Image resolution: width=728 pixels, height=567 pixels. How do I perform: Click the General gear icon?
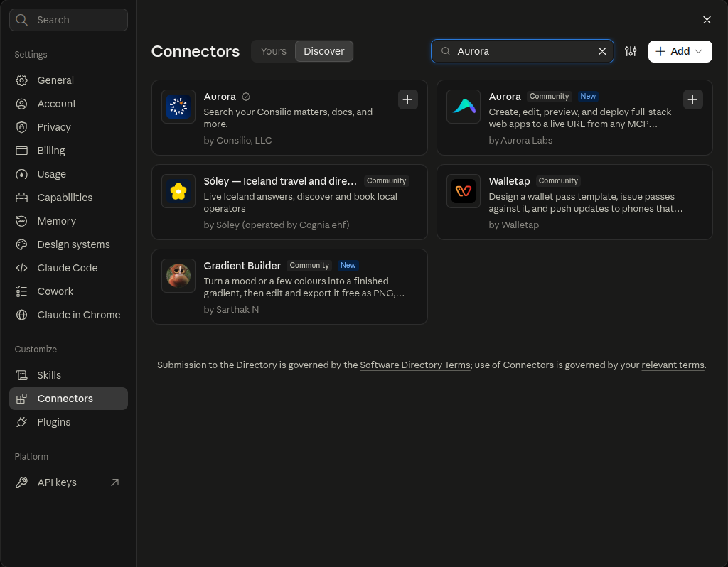click(21, 80)
